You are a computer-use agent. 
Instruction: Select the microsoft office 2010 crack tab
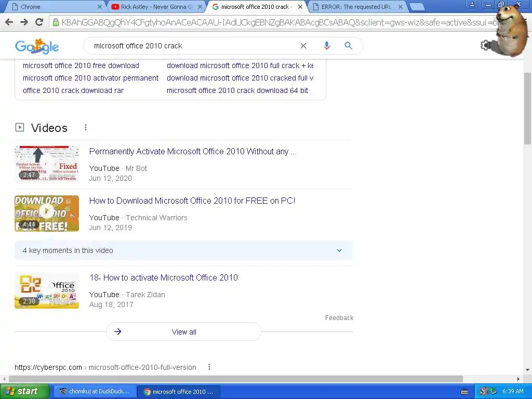tap(257, 7)
